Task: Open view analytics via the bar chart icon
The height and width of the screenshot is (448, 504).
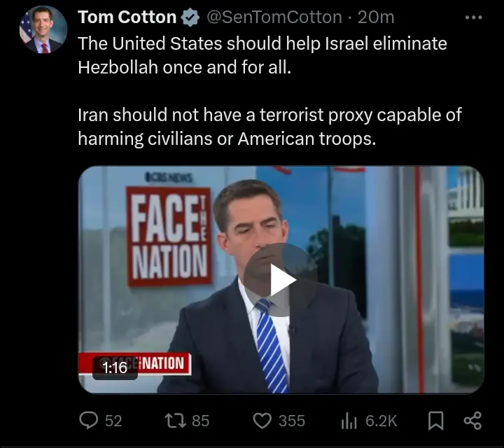Action: coord(349,421)
